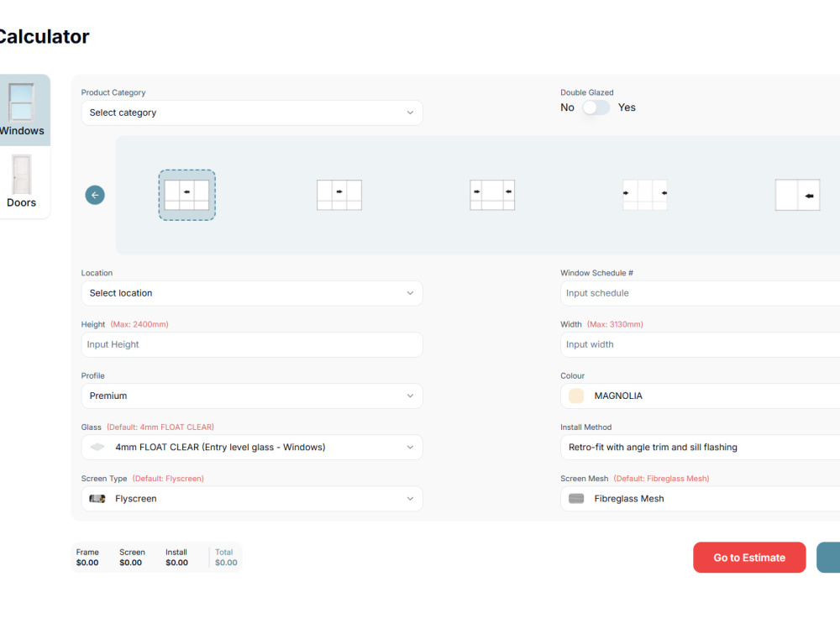
Task: Click the chevron in the Location dropdown
Action: (x=410, y=293)
